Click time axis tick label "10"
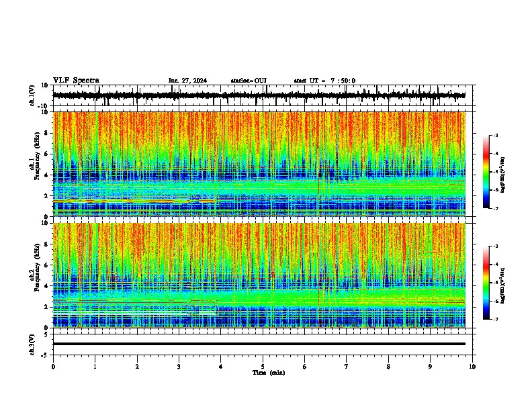 (x=472, y=367)
